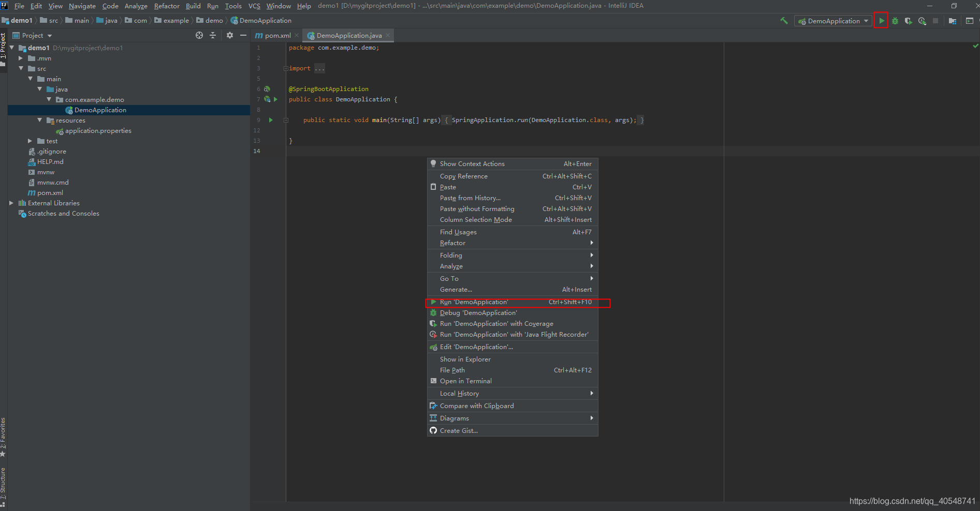This screenshot has width=980, height=511.
Task: Toggle the code fold marker on line 9
Action: click(x=285, y=120)
